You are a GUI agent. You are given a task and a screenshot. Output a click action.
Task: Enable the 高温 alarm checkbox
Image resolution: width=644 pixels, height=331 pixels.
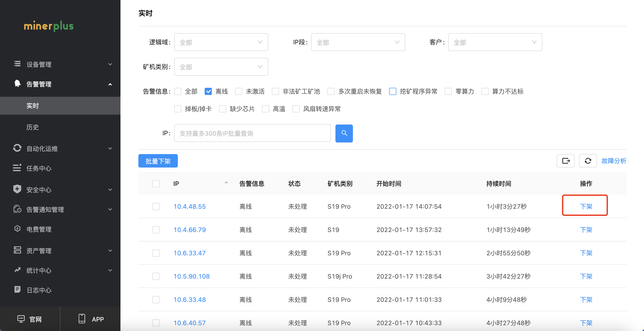[x=265, y=109]
